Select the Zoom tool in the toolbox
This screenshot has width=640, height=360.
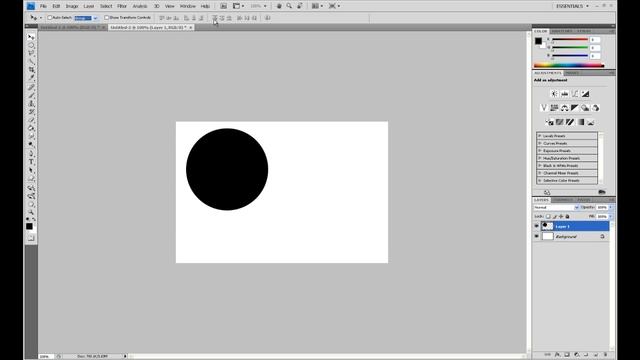(x=31, y=213)
